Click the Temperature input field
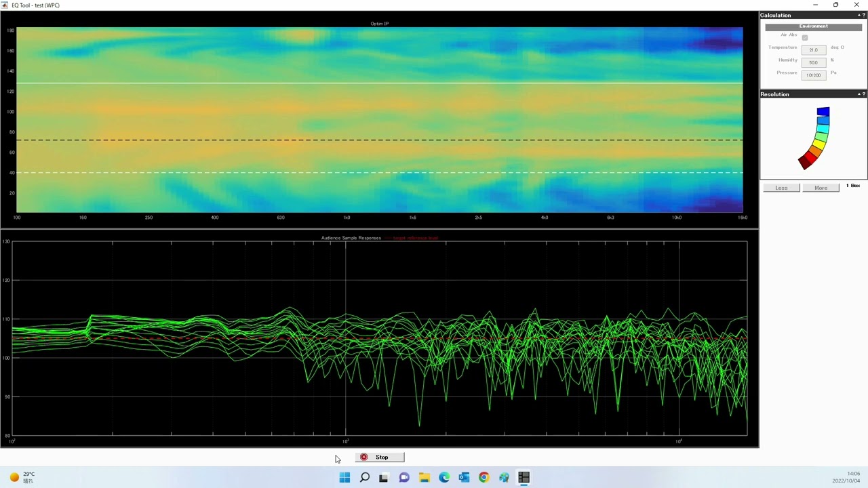The width and height of the screenshot is (868, 488). [814, 49]
